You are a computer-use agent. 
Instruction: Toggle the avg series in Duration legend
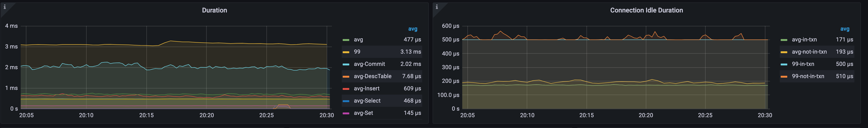(358, 40)
